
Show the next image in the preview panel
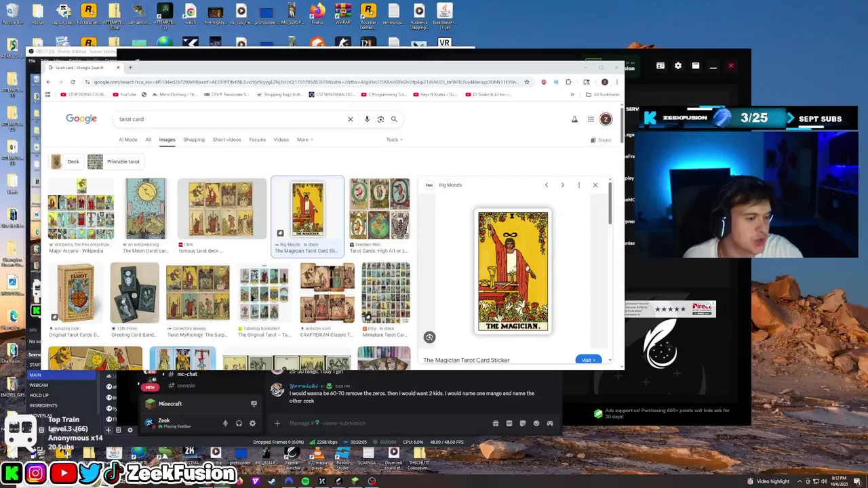coord(562,185)
